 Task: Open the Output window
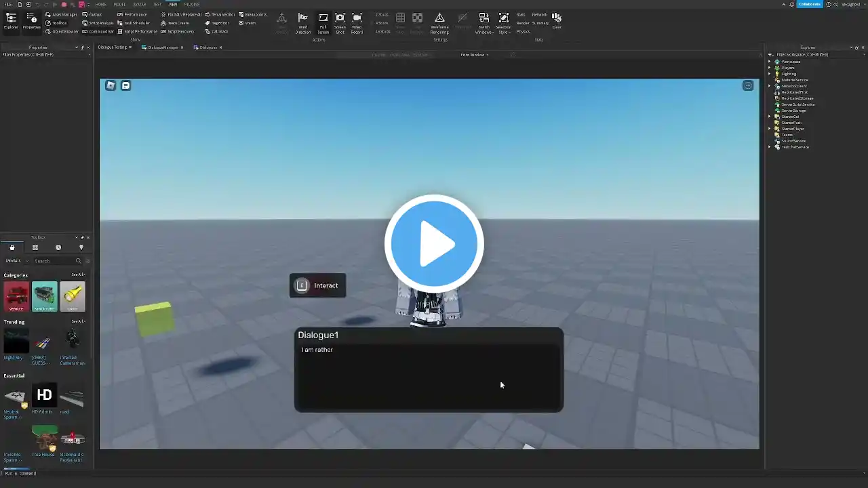click(x=92, y=14)
